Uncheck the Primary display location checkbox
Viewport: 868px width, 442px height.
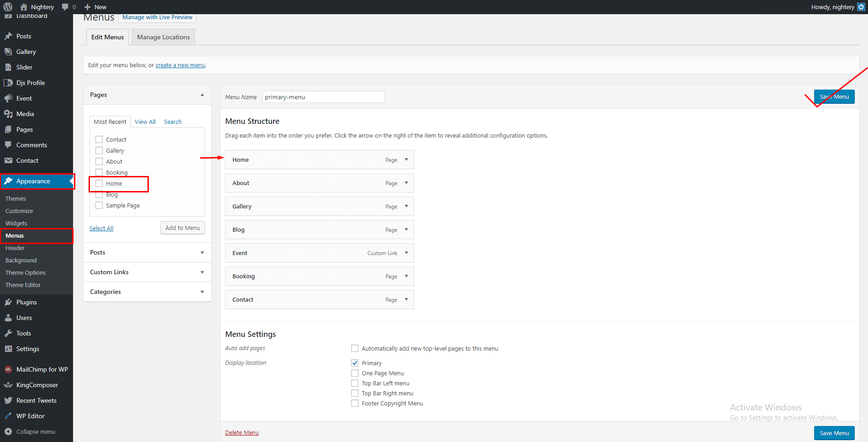pos(355,363)
